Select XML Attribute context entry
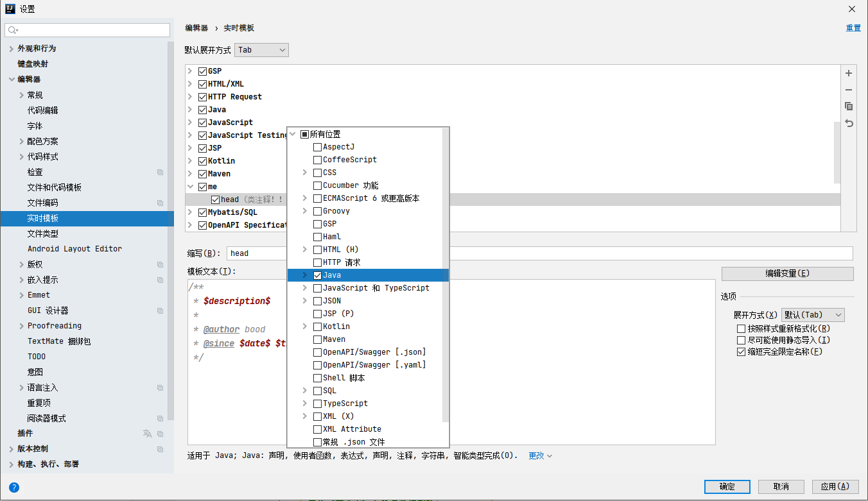The image size is (868, 501). tap(352, 429)
